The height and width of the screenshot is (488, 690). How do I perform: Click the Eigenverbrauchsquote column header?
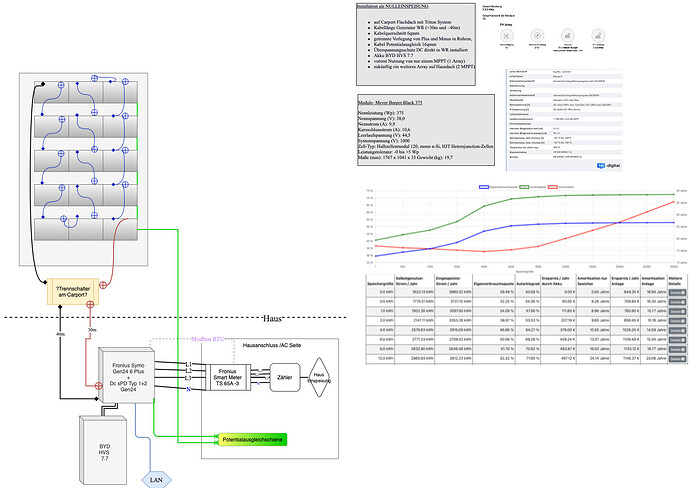pyautogui.click(x=494, y=284)
